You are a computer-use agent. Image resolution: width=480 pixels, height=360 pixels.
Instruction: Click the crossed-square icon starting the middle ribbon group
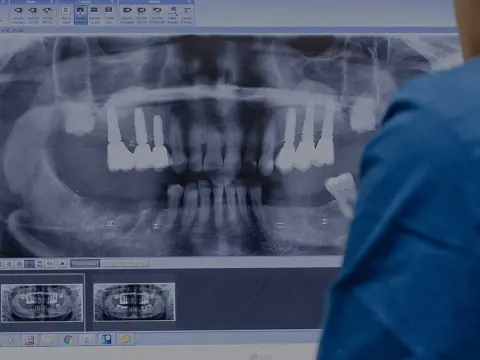pyautogui.click(x=66, y=11)
